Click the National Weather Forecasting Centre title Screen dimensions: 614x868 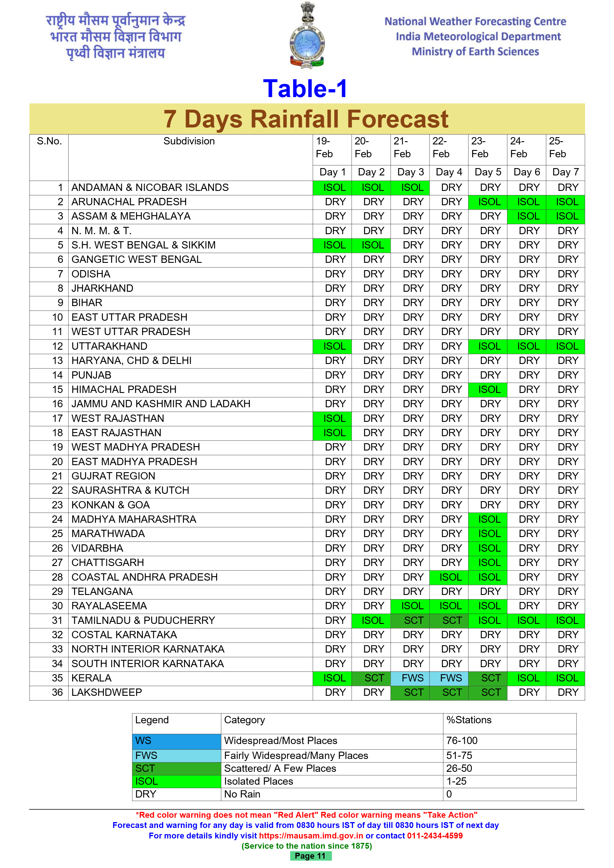coord(475,22)
